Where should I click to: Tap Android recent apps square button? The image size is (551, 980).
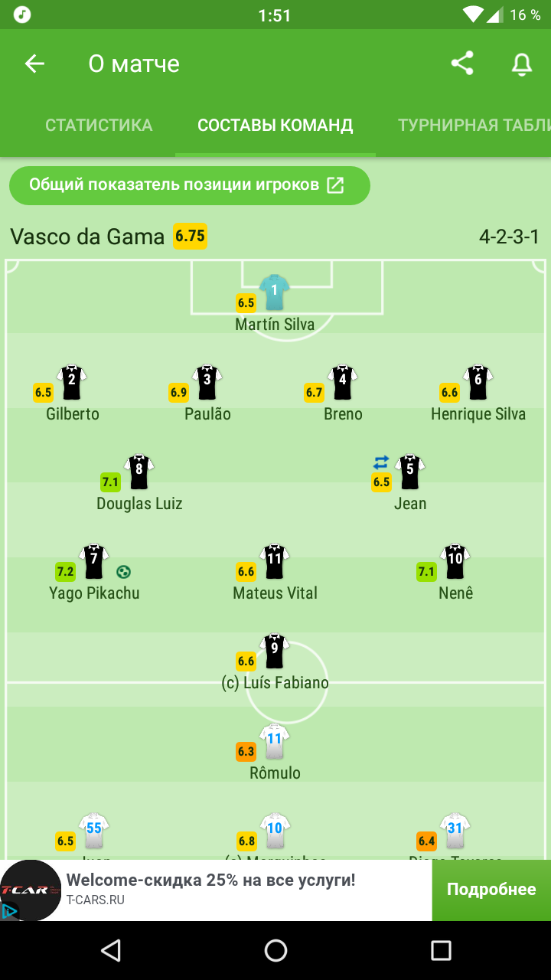point(441,951)
